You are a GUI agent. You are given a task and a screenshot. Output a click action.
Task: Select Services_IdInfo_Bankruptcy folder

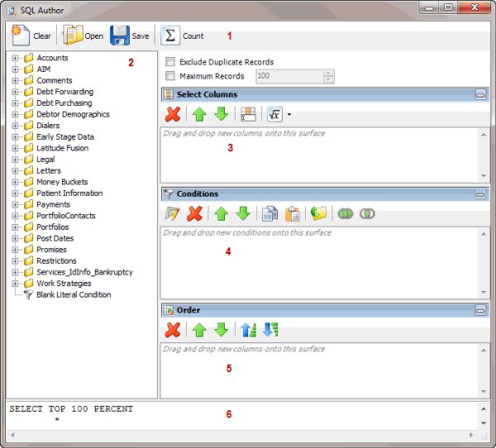click(x=84, y=272)
